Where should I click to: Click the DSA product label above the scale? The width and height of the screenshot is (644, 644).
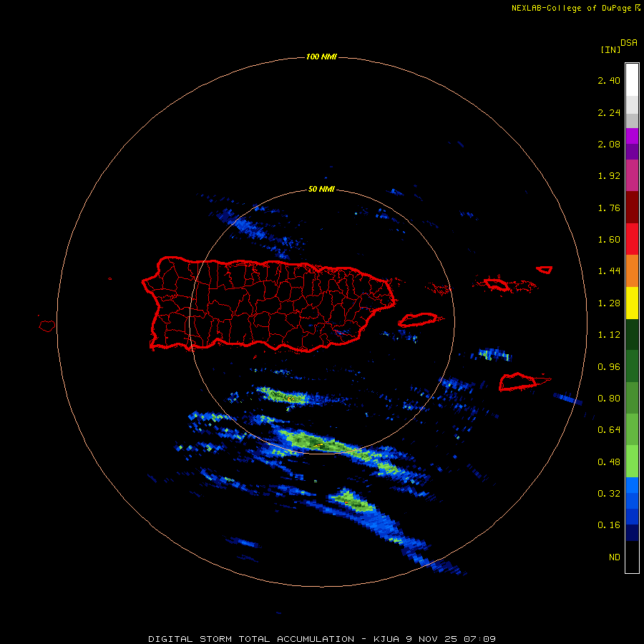pos(628,43)
